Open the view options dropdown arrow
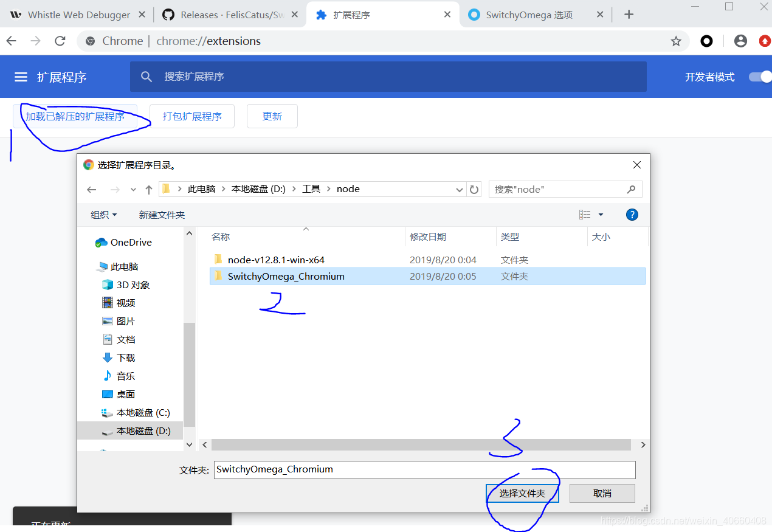 601,215
